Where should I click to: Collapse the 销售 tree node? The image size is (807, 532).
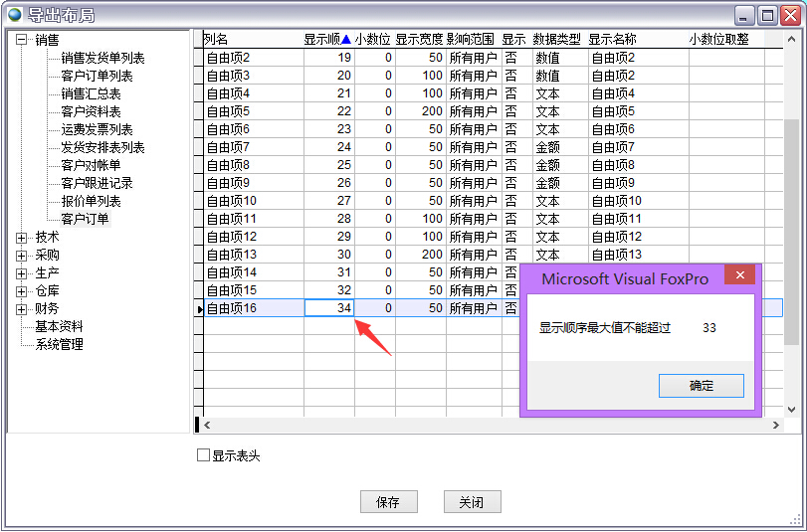pos(22,40)
